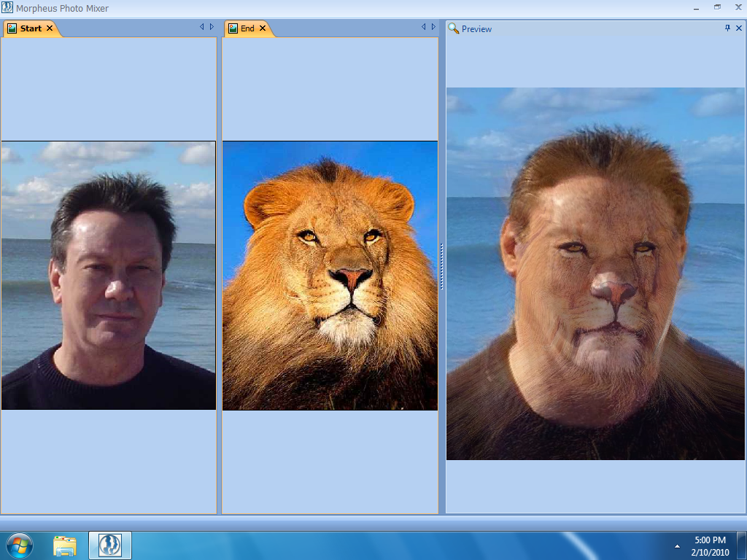The image size is (747, 560).
Task: Click the Start tab picture icon
Action: [x=12, y=28]
